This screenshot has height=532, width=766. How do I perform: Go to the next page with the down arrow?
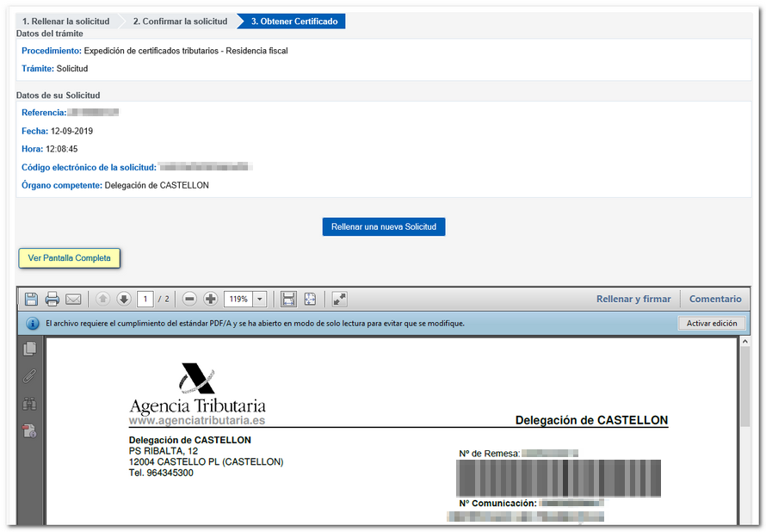(x=124, y=299)
